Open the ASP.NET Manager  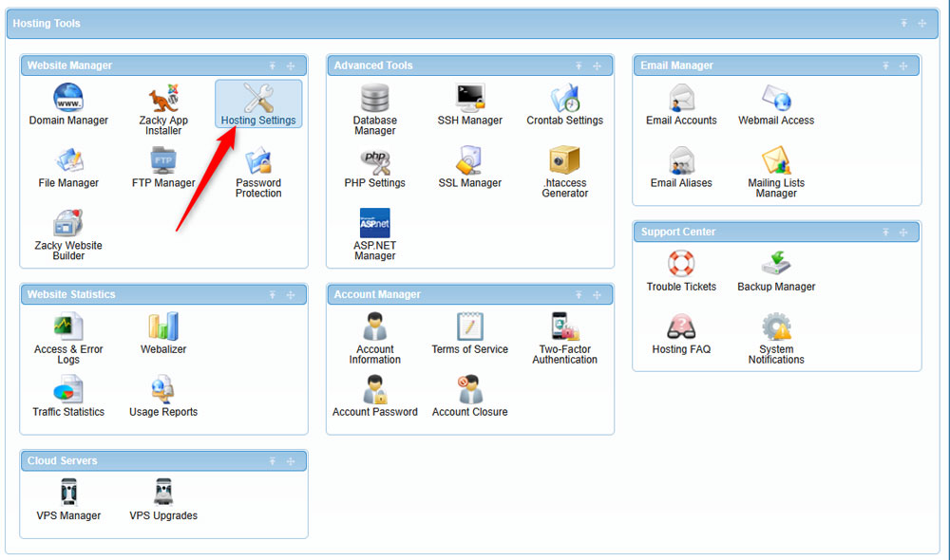tap(374, 233)
